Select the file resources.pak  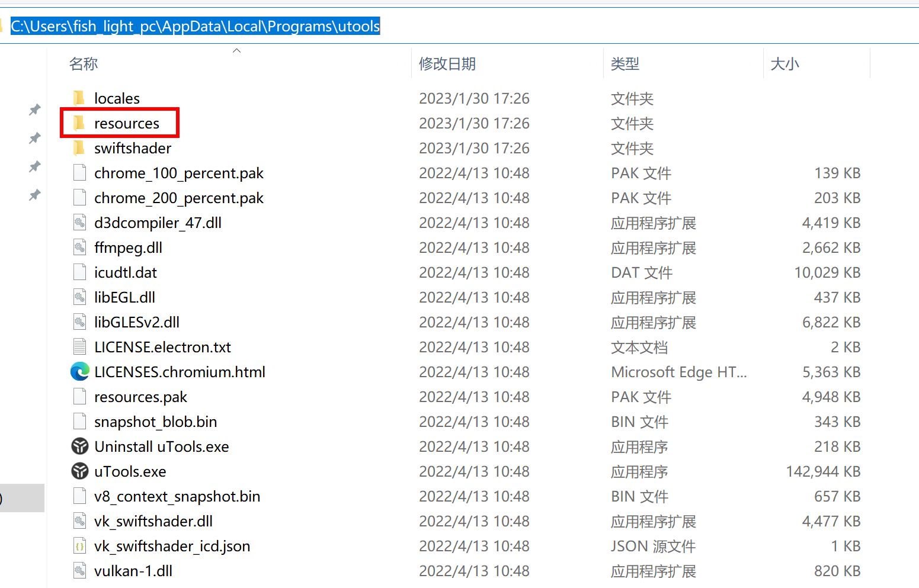pos(141,397)
